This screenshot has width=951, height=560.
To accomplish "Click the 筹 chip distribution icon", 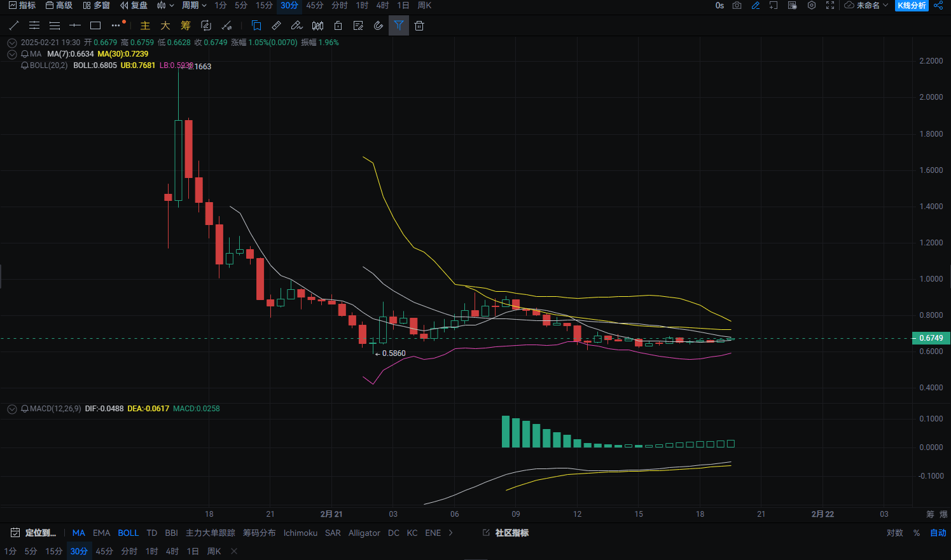I will [x=186, y=25].
